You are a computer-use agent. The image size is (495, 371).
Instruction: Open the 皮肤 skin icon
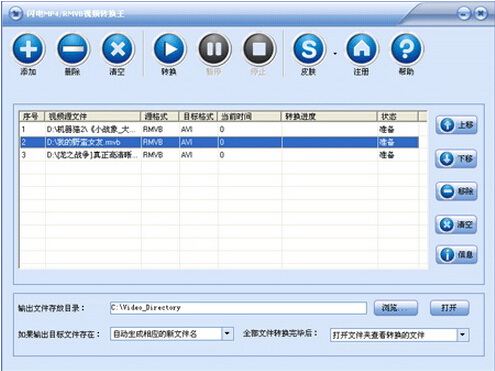click(x=308, y=49)
